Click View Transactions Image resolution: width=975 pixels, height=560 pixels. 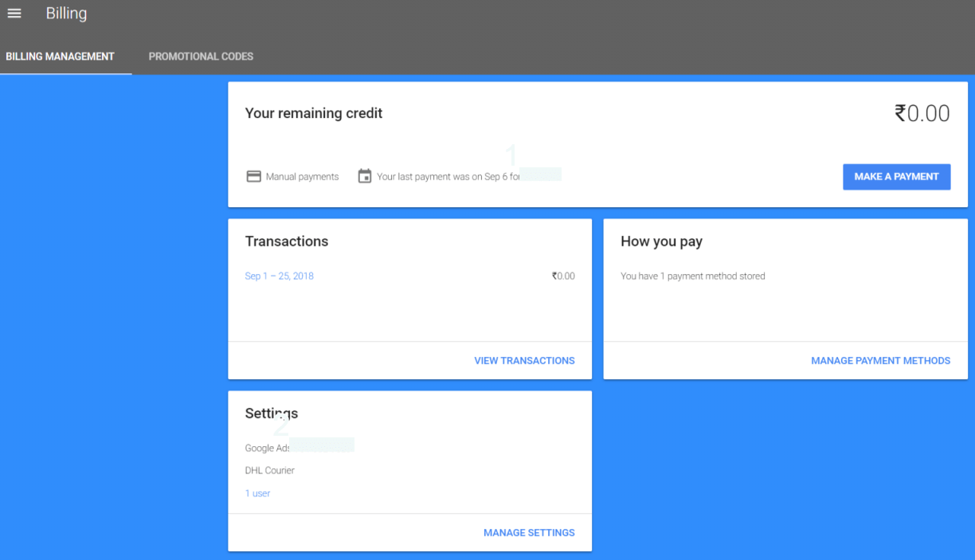(524, 361)
